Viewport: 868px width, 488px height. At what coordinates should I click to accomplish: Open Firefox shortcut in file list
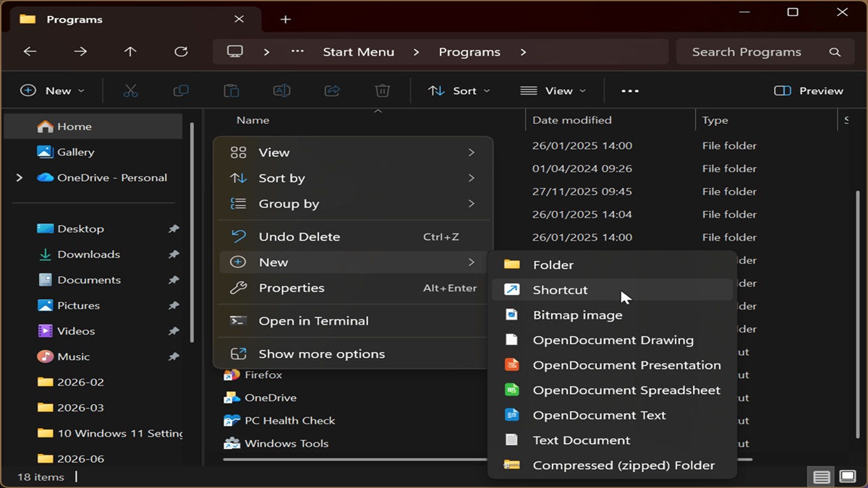coord(253,374)
